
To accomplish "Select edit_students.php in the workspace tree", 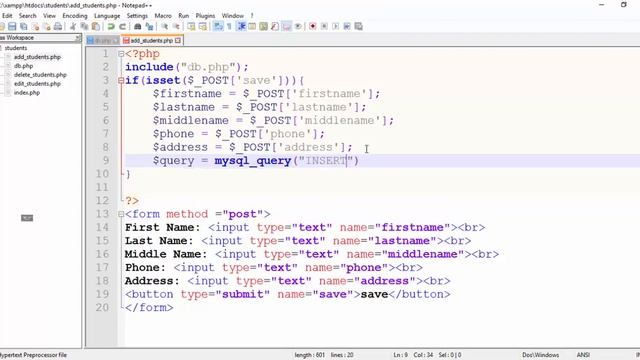I will click(x=37, y=84).
